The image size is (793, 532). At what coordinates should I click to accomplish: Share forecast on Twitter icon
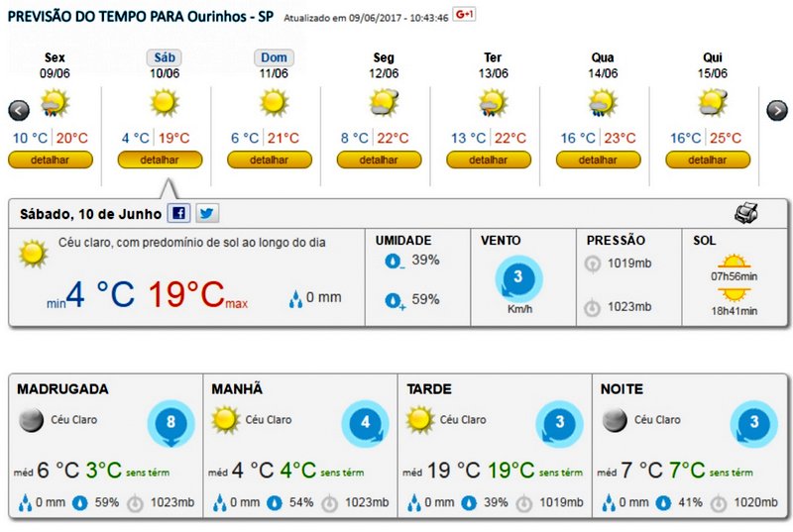coord(207,213)
